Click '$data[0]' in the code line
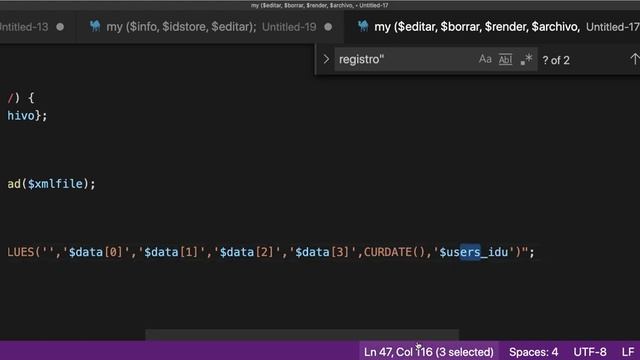The image size is (640, 360). point(96,252)
